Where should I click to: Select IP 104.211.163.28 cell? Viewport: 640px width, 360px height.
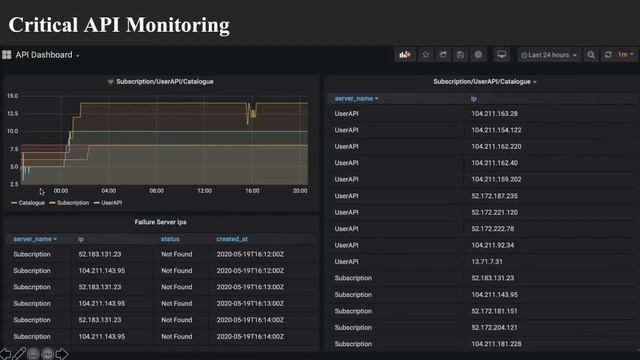(x=494, y=113)
